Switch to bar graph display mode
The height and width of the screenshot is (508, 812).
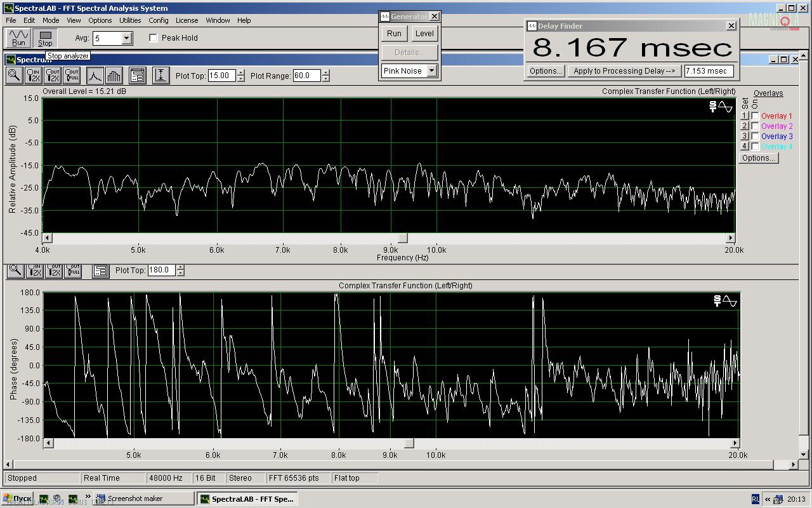[114, 76]
